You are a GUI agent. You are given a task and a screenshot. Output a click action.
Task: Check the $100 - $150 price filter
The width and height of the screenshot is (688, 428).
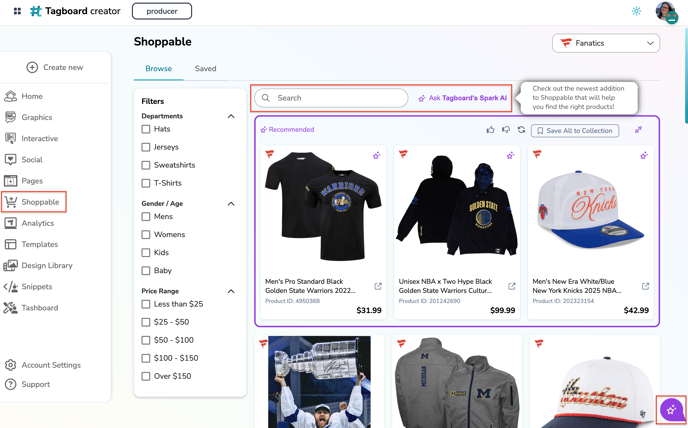(146, 358)
